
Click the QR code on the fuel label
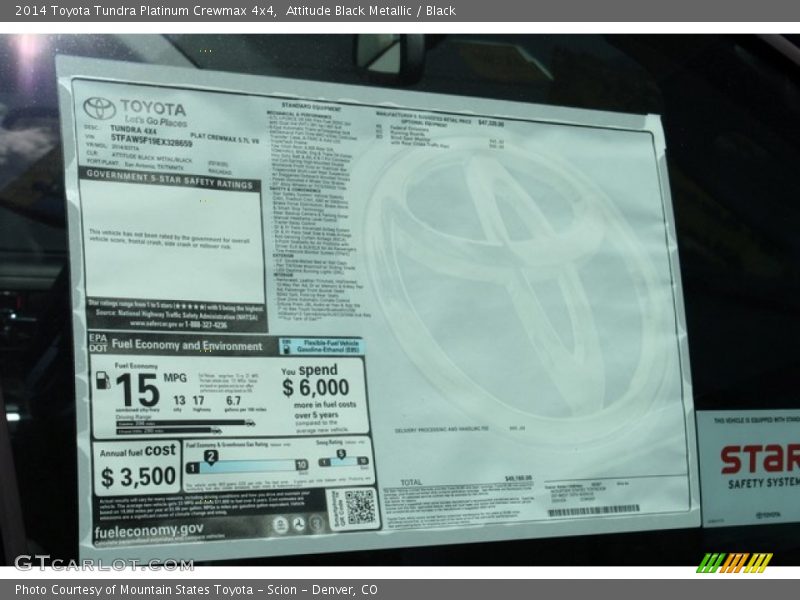point(360,507)
